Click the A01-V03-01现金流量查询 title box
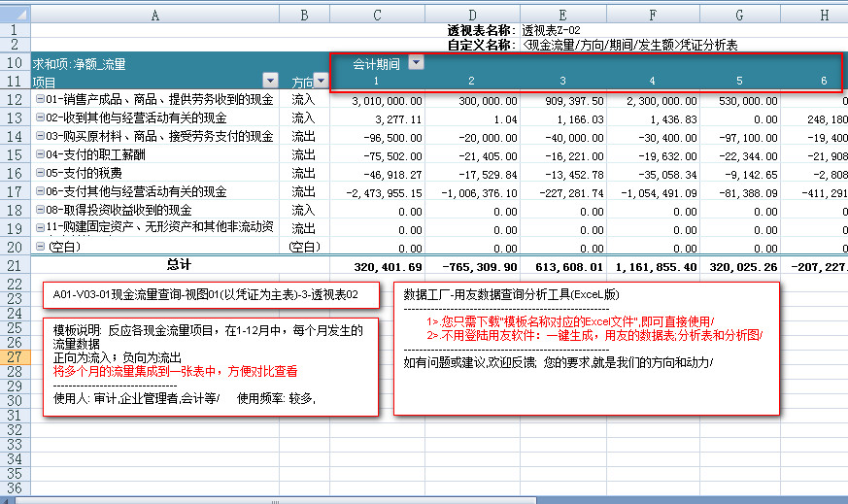 pyautogui.click(x=210, y=294)
